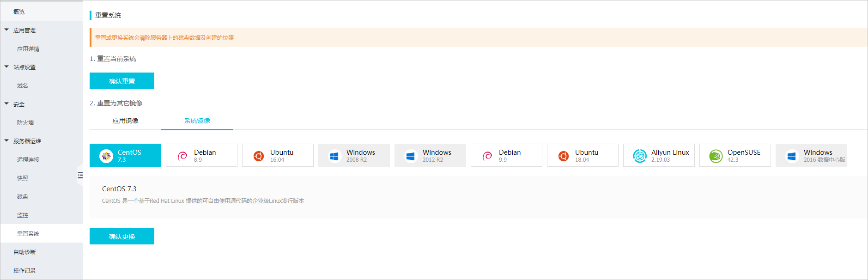Collapse the 站点设置 section arrow
Viewport: 868px width, 280px height.
tap(6, 67)
